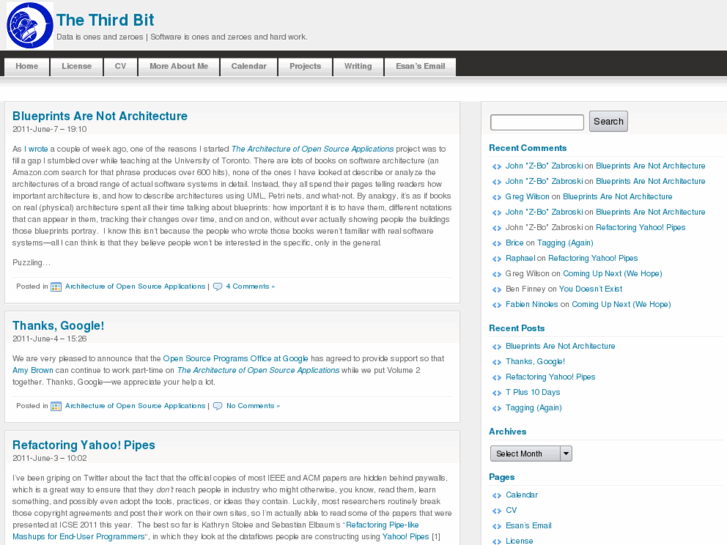Click bullet icon beside Ben Finney comment
727x545 pixels.
[497, 290]
